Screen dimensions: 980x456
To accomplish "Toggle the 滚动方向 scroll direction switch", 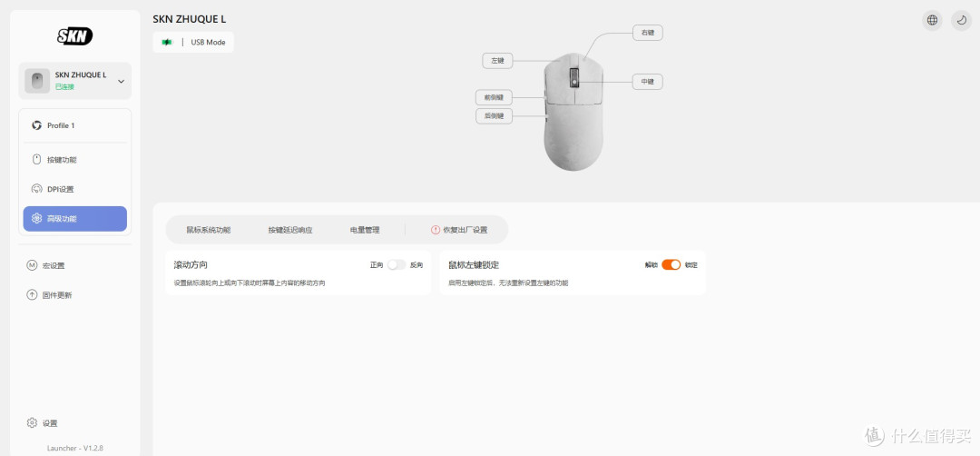I will [x=397, y=265].
